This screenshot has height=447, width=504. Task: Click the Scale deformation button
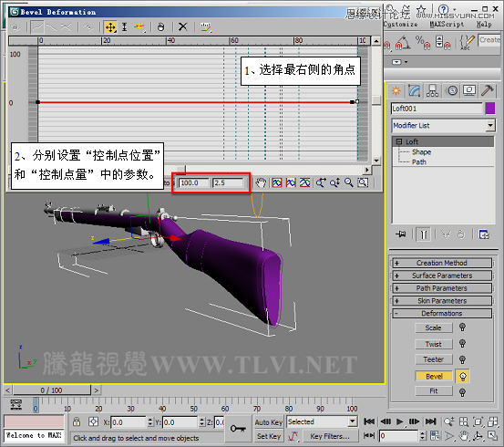[434, 327]
